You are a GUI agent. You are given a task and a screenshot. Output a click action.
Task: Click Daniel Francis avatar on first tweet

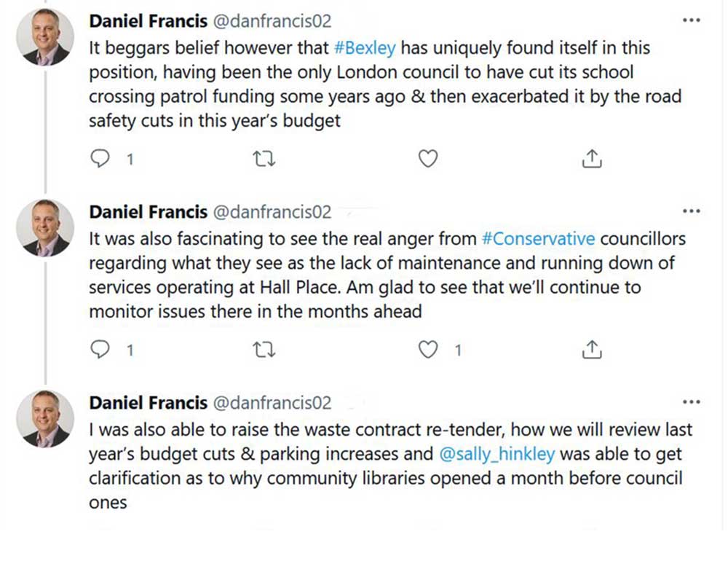pyautogui.click(x=46, y=38)
